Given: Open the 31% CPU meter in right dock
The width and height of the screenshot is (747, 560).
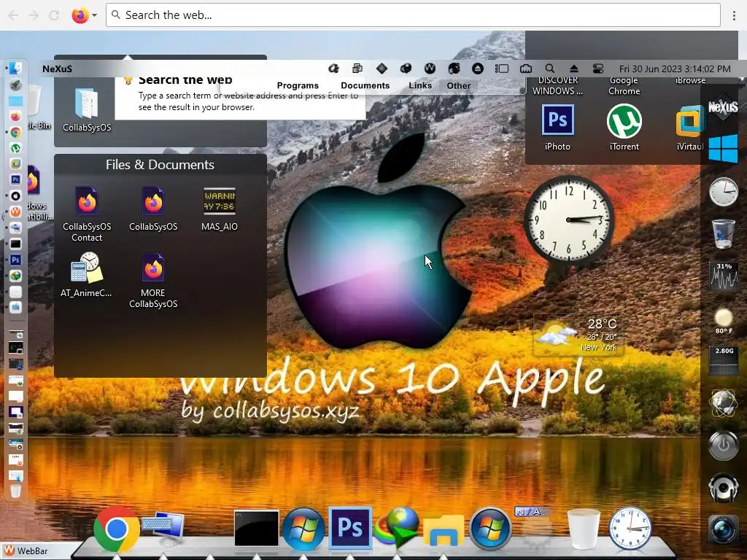Looking at the screenshot, I should click(724, 276).
